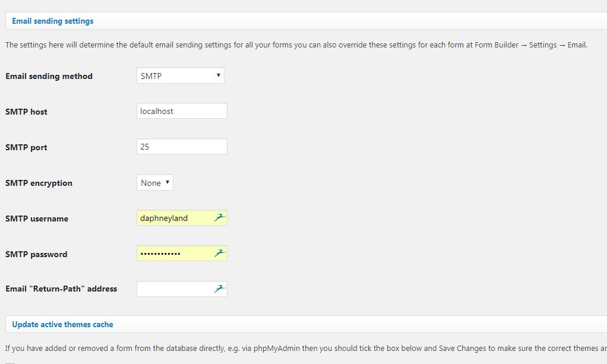Click the "SMTP encryption" label
Viewport: 607px width, 364px height.
pyautogui.click(x=39, y=183)
